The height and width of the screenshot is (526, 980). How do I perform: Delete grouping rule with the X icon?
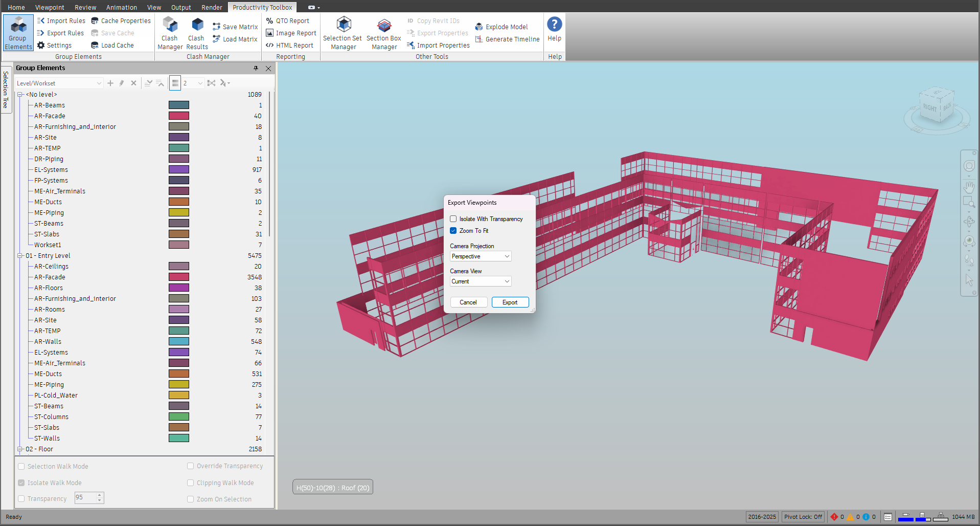(133, 83)
